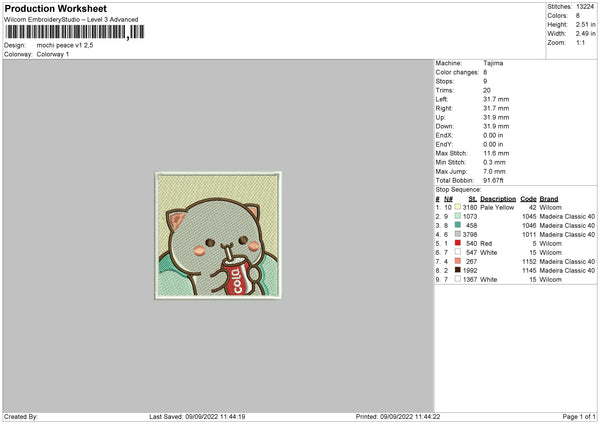Click the 'Colorway 1' value
This screenshot has width=600, height=424.
coord(53,54)
